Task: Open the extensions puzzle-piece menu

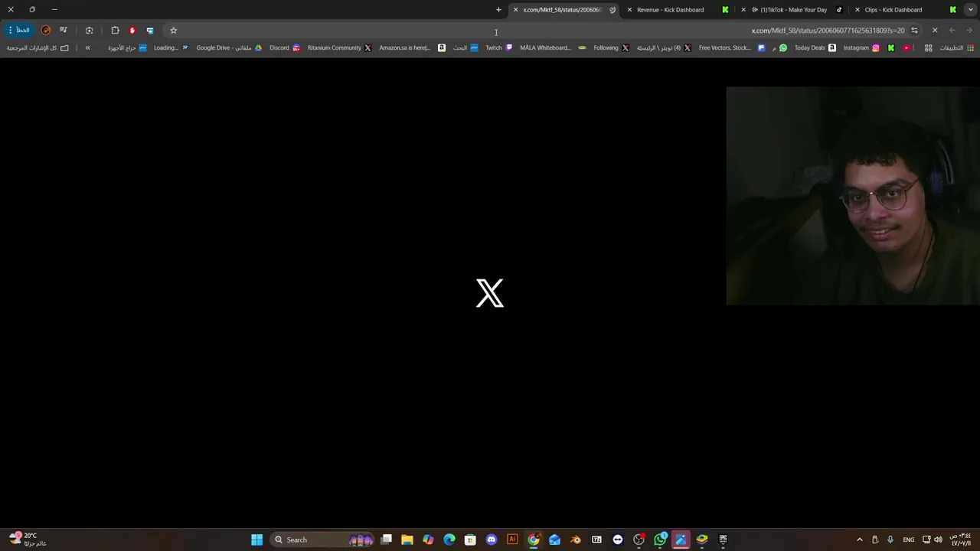Action: [115, 31]
